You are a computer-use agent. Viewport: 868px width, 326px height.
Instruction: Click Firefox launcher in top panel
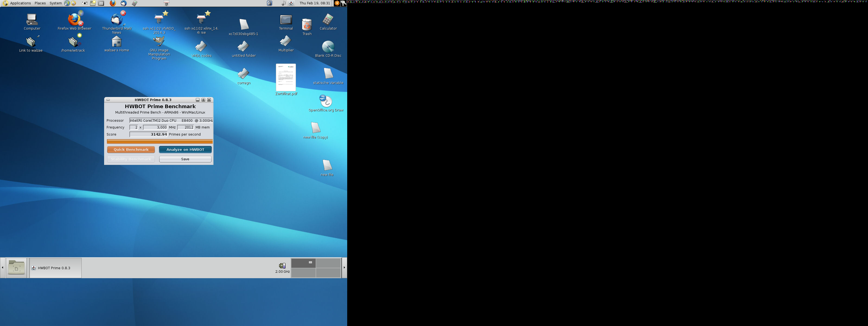click(113, 3)
